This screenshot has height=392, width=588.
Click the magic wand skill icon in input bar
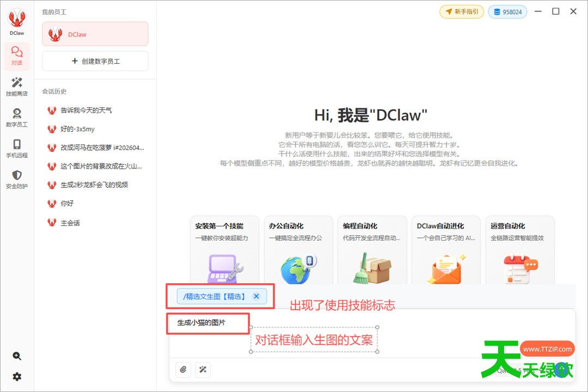203,370
